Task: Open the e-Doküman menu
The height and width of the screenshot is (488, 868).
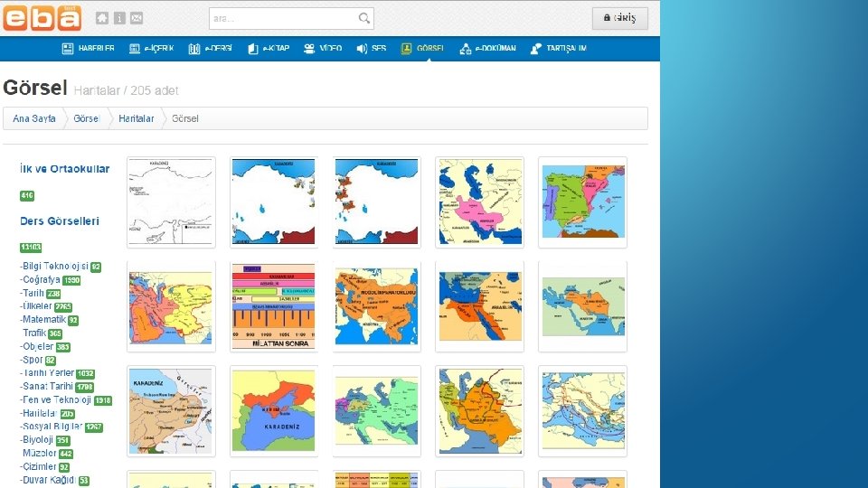Action: pos(487,49)
